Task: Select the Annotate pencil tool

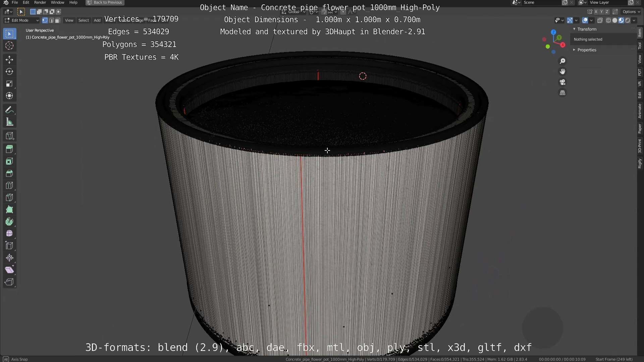Action: (x=9, y=110)
